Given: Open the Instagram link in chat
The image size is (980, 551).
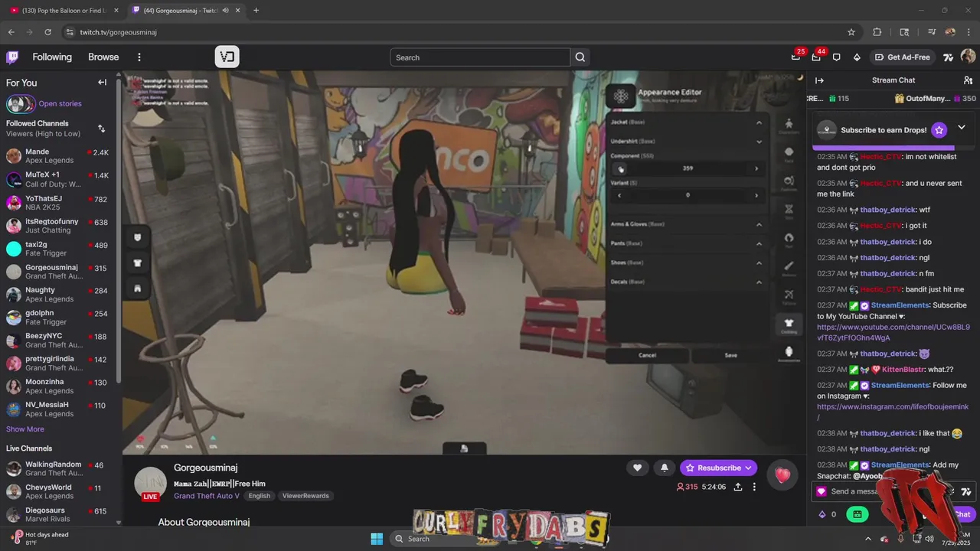Looking at the screenshot, I should pyautogui.click(x=893, y=412).
